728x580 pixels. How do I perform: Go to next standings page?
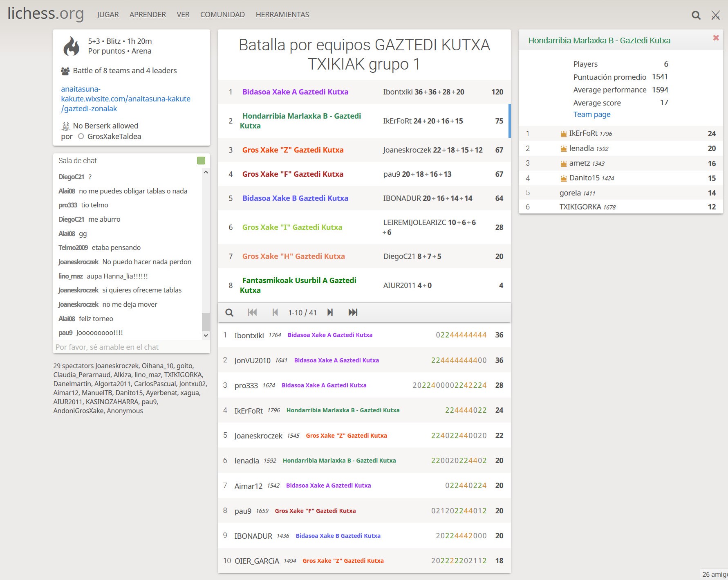(330, 312)
